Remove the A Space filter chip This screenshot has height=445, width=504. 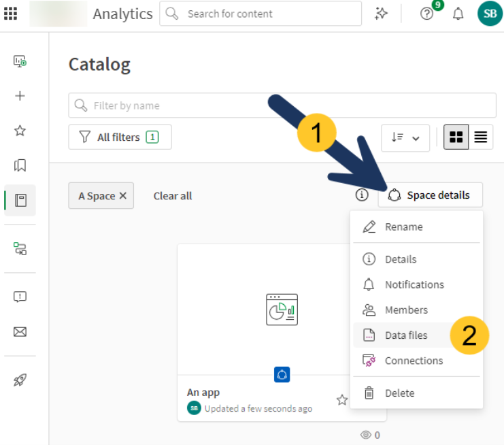[123, 196]
